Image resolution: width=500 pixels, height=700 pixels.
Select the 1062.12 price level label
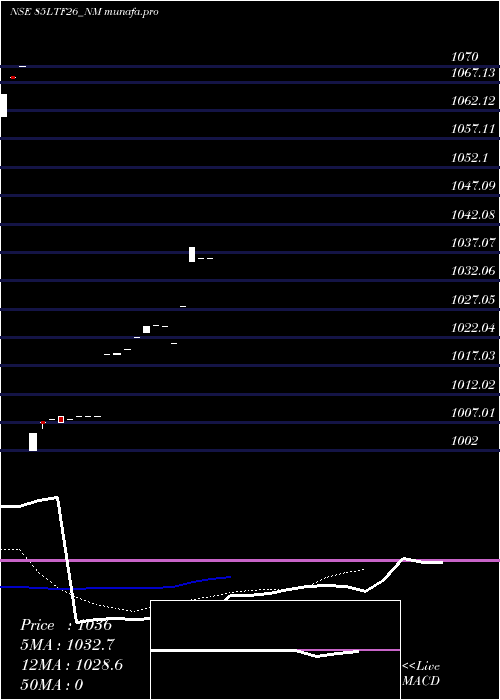[473, 101]
